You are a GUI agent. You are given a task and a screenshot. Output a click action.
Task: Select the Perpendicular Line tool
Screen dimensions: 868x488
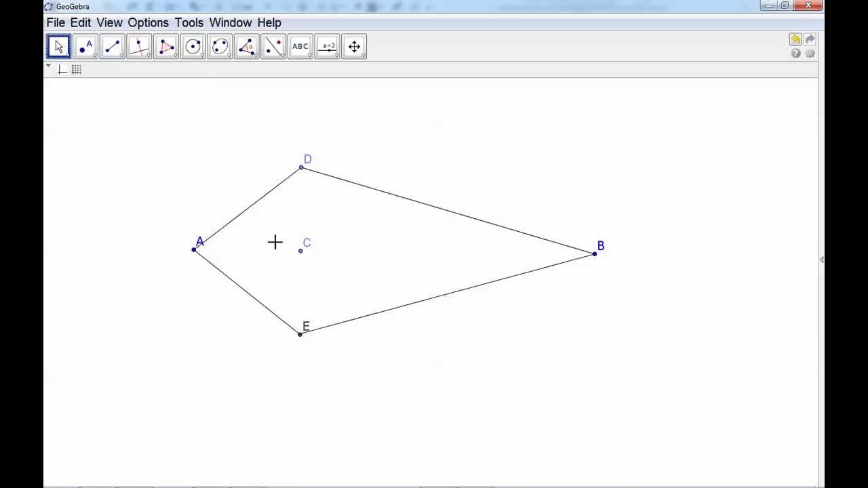coord(139,47)
